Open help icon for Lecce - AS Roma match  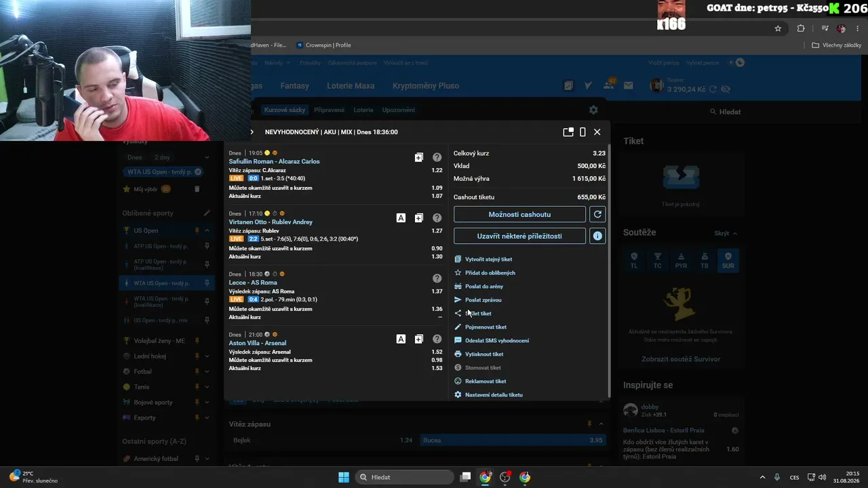(x=437, y=278)
